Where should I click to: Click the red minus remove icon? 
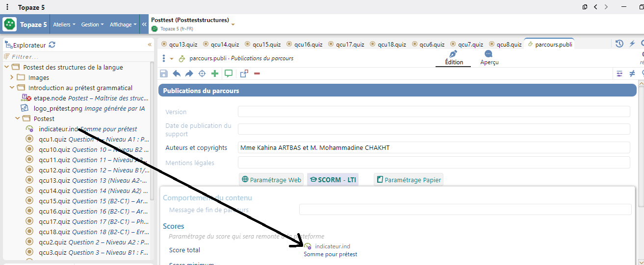click(x=257, y=73)
